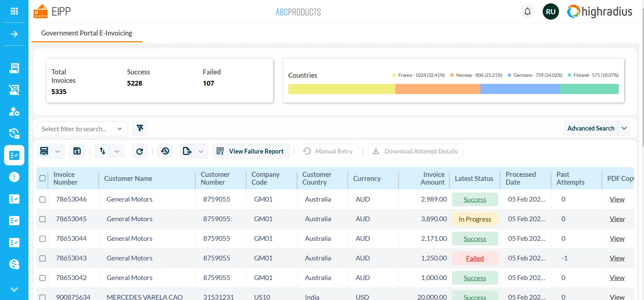Click the France legend entry

pos(418,75)
